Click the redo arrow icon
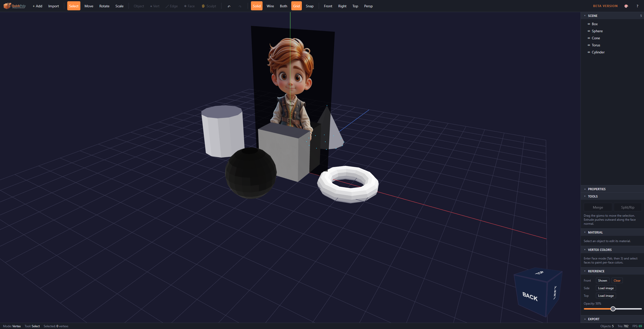The image size is (644, 329). pyautogui.click(x=240, y=6)
